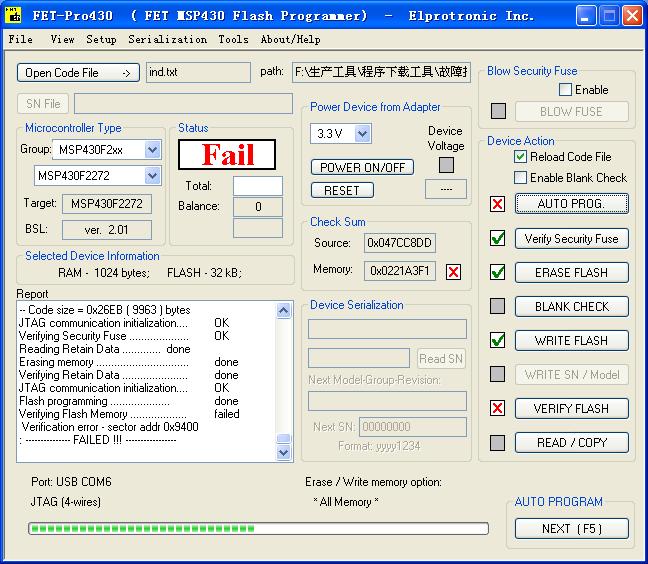
Task: Click the Balance counter field
Action: pyautogui.click(x=258, y=207)
